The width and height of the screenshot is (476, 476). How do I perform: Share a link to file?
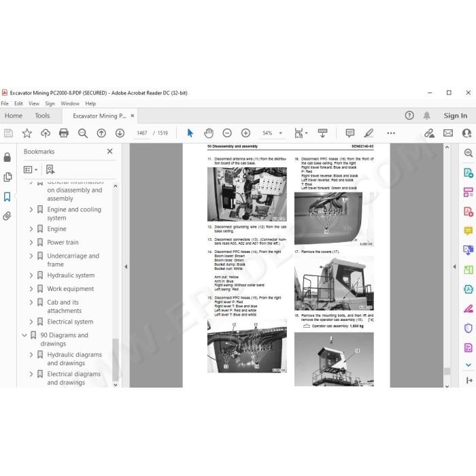(429, 133)
